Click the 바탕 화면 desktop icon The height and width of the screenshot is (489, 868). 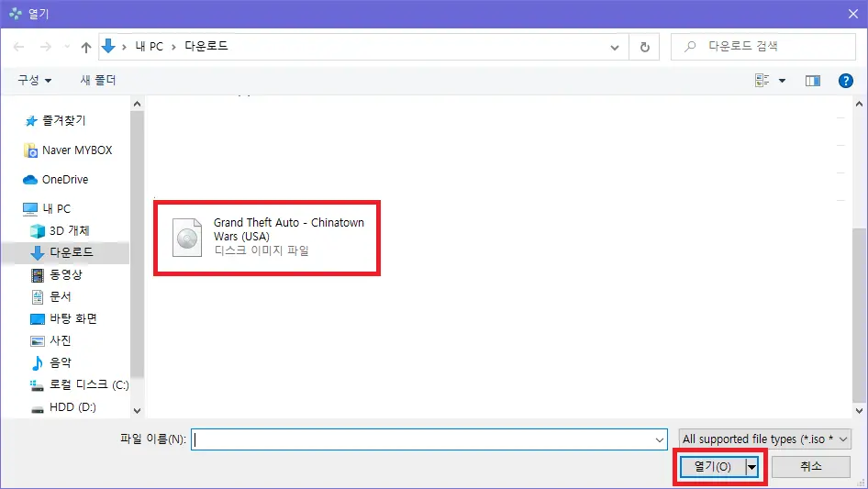click(37, 319)
